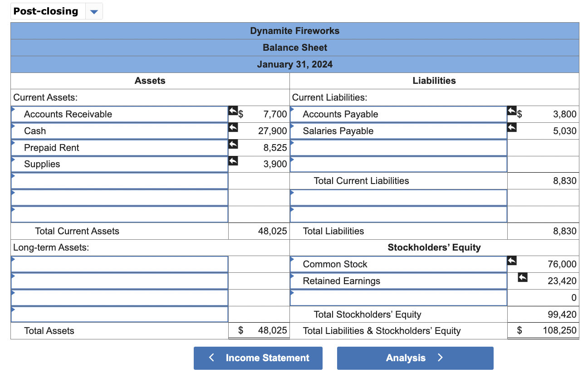Image resolution: width=588 pixels, height=387 pixels.
Task: Select the Cash account field
Action: (x=120, y=131)
